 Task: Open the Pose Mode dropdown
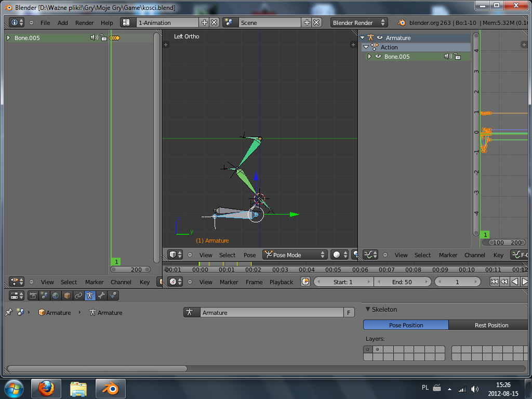coord(295,255)
